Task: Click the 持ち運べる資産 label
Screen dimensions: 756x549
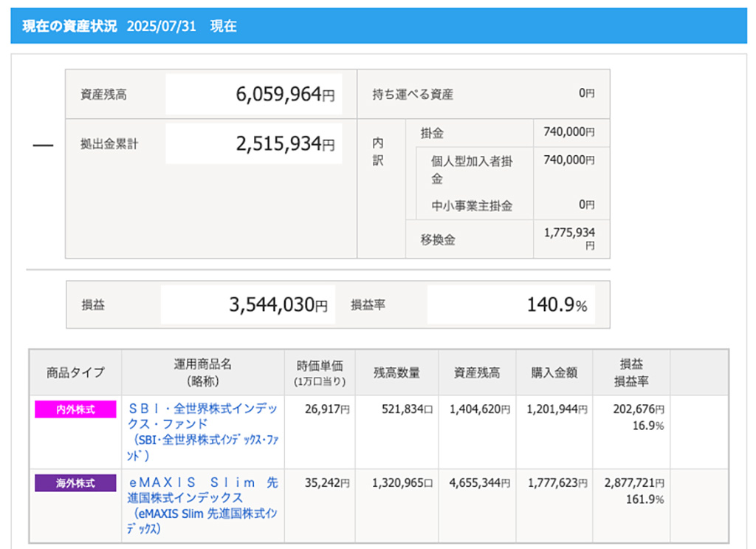Action: tap(413, 95)
